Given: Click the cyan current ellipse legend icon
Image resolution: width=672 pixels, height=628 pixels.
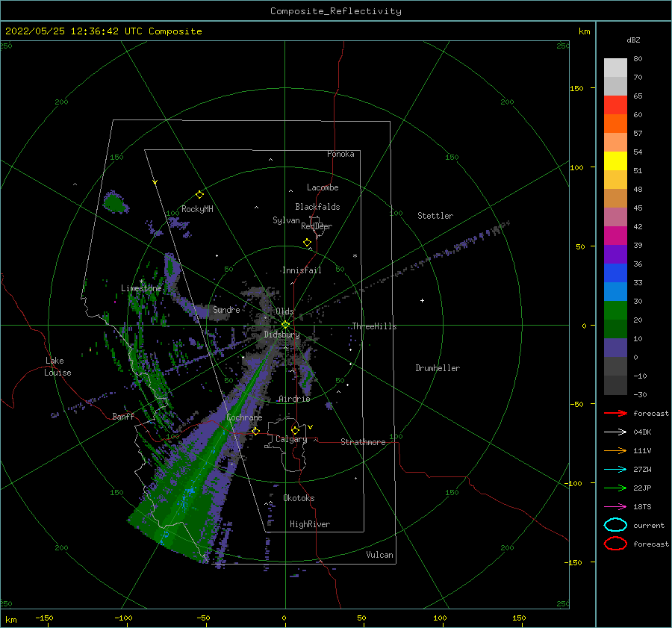Looking at the screenshot, I should pos(615,525).
